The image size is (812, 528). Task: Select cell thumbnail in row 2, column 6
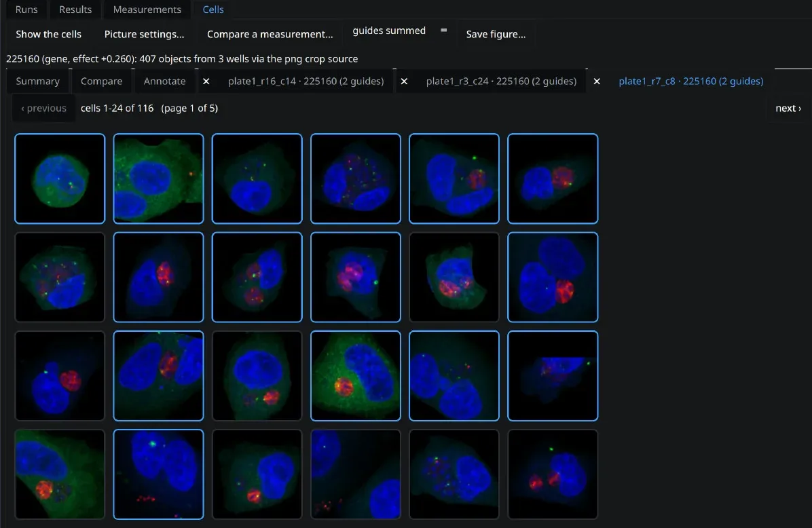[553, 277]
